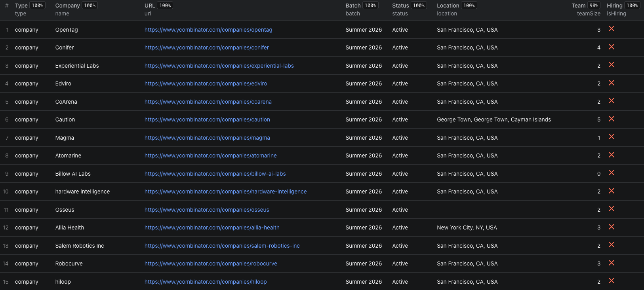Click the red X in Caution row
The width and height of the screenshot is (644, 290).
612,119
